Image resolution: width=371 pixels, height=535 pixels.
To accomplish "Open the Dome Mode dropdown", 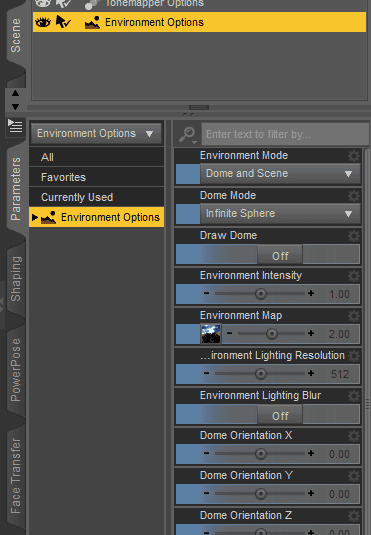I will [280, 214].
